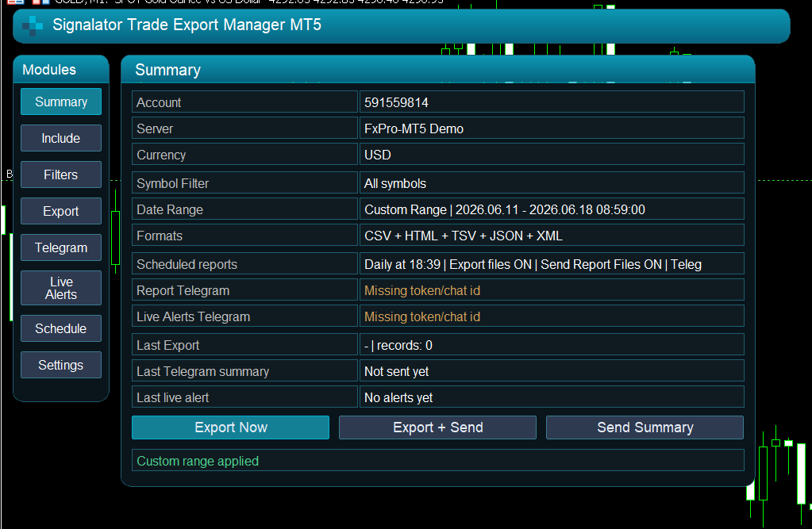Open the Settings module
Viewport: 812px width, 529px height.
(61, 365)
